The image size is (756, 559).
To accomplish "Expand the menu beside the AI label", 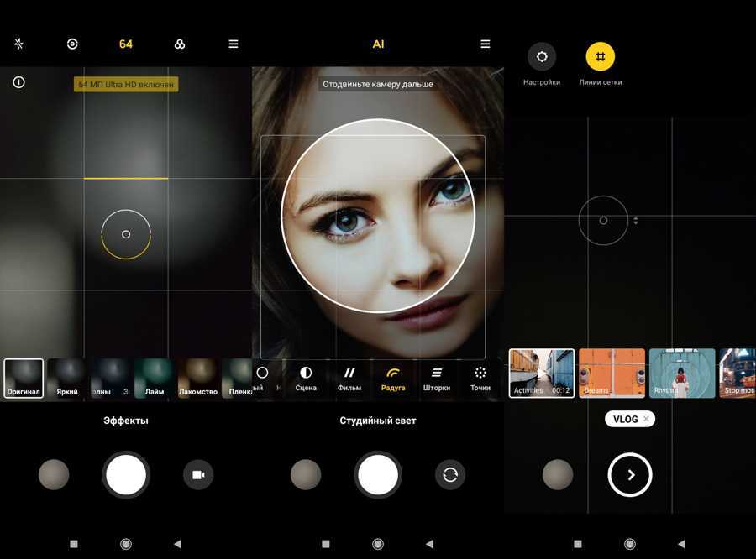I will tap(486, 44).
